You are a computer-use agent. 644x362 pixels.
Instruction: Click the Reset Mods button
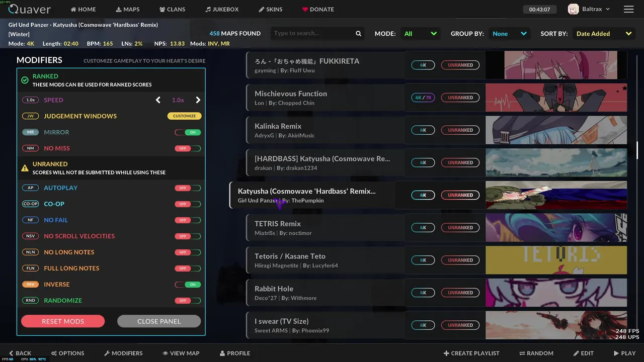point(63,321)
